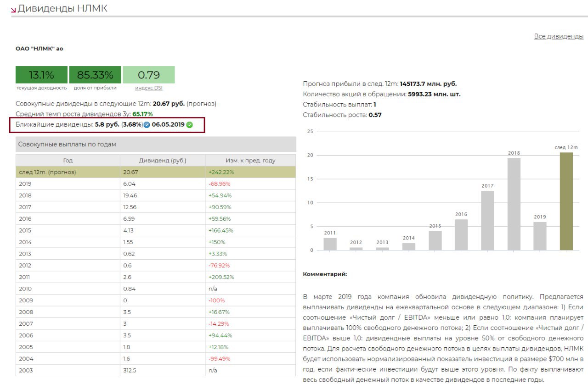Select the след 12m. (прогноз) table row
The height and width of the screenshot is (384, 588).
[x=156, y=172]
